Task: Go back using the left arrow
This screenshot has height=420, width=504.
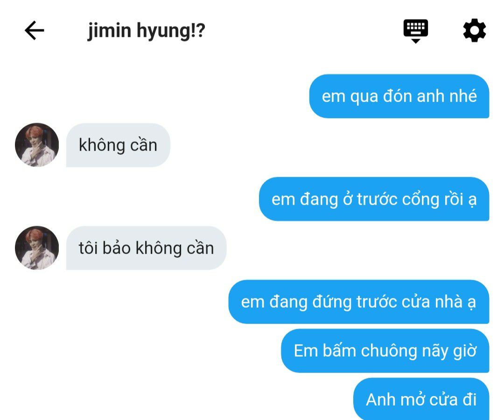Action: coord(35,30)
